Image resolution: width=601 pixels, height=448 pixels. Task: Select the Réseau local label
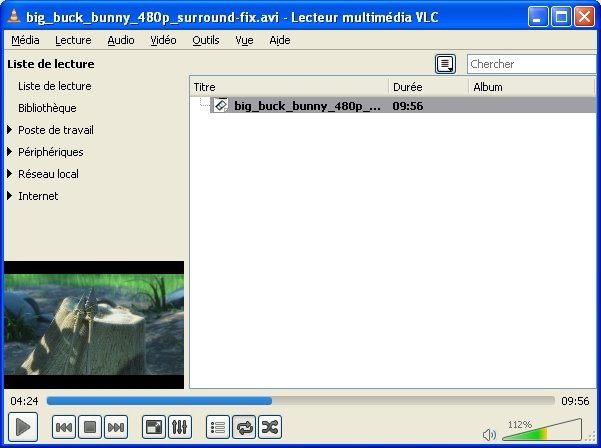point(48,174)
